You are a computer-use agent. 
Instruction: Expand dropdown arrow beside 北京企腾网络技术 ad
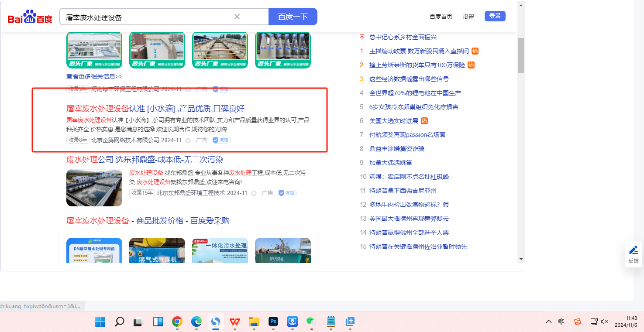coord(188,140)
